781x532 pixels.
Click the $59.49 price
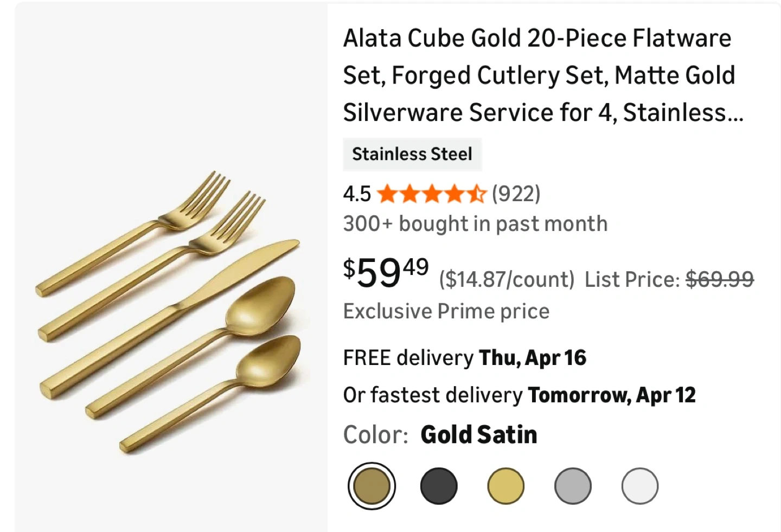386,272
